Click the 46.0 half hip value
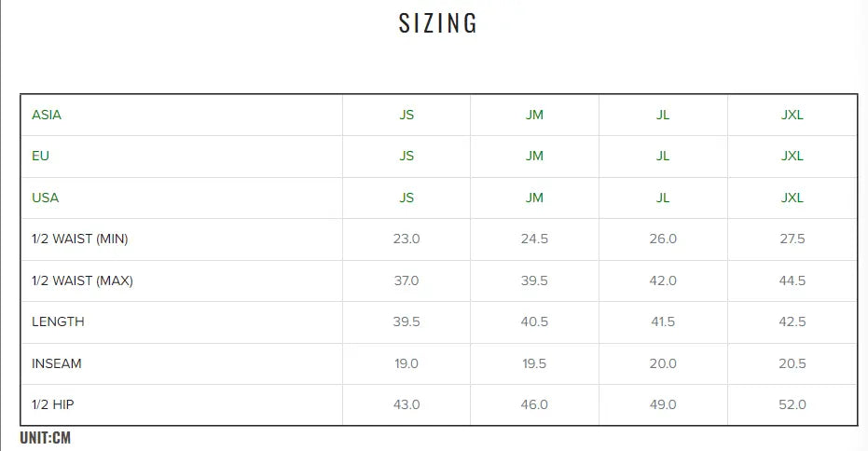The width and height of the screenshot is (868, 451). coord(534,404)
